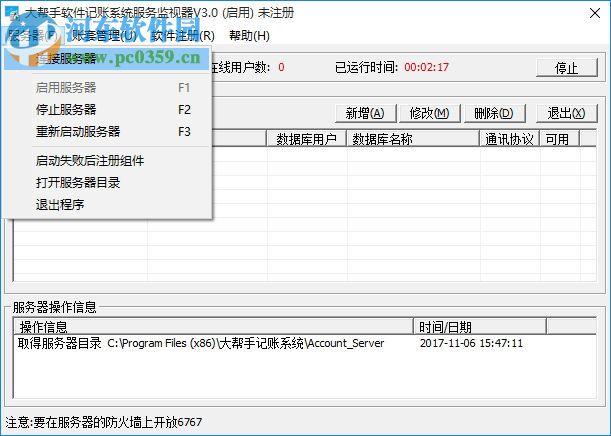Click the 时间/日期 column header
The height and width of the screenshot is (436, 611).
click(x=480, y=327)
